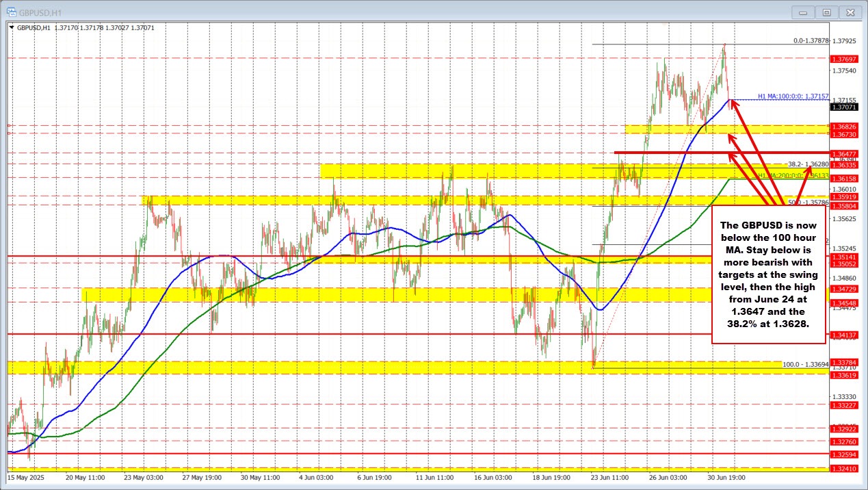
Task: Click the H1 MA:100 label on the chart
Action: [792, 96]
